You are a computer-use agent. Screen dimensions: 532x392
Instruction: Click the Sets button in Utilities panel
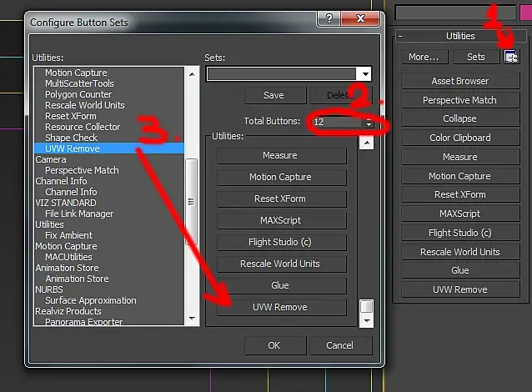476,57
